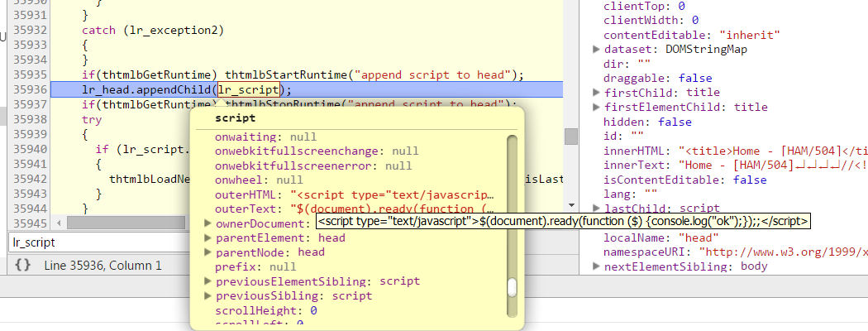868x331 pixels.
Task: Click draggable: false property
Action: pyautogui.click(x=658, y=78)
